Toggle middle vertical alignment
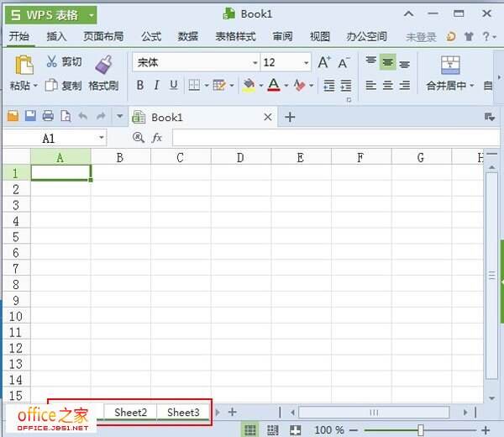 pos(387,62)
